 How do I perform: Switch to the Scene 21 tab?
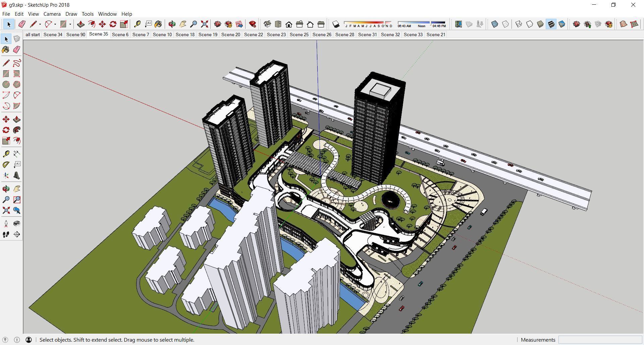point(436,34)
